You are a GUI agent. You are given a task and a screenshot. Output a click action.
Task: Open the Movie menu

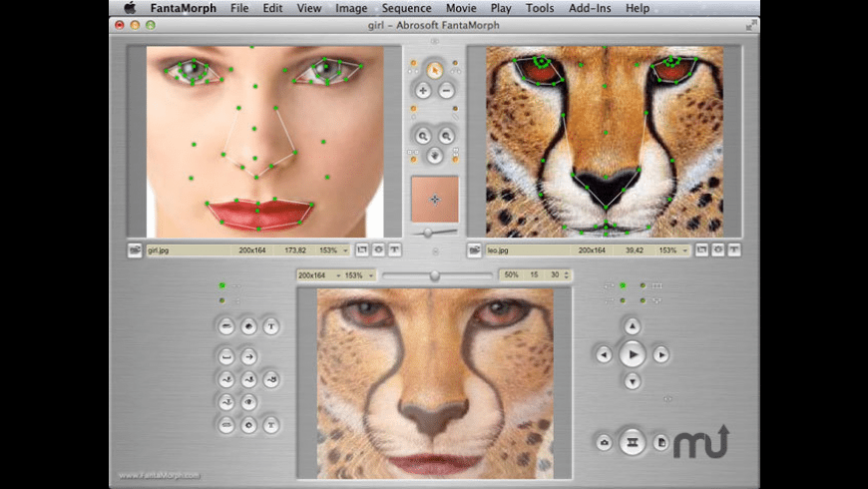click(x=461, y=8)
